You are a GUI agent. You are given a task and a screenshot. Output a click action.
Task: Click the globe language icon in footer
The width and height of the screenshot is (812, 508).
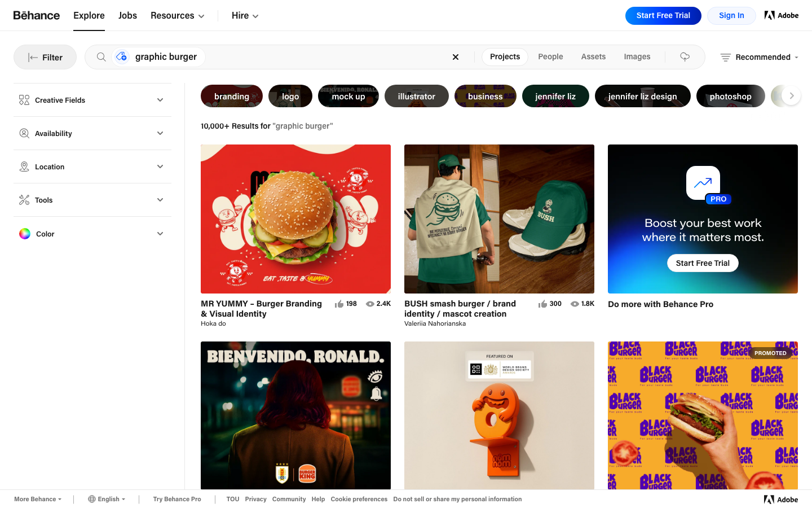pyautogui.click(x=91, y=499)
